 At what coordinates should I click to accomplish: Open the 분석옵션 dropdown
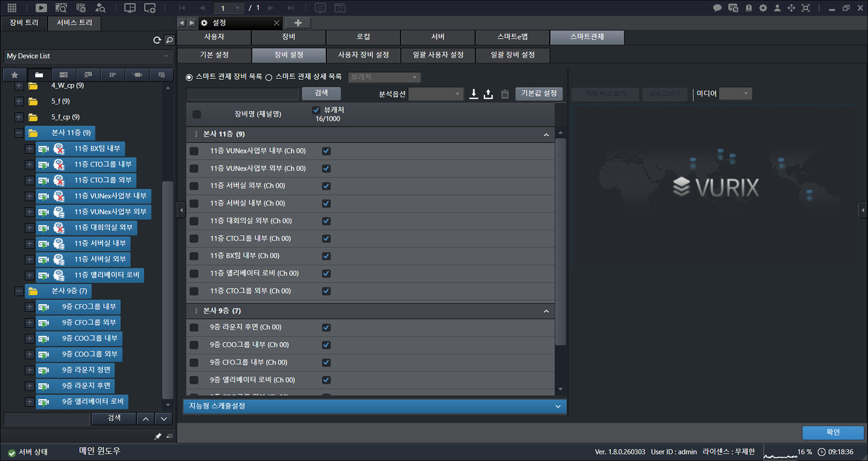pos(436,94)
